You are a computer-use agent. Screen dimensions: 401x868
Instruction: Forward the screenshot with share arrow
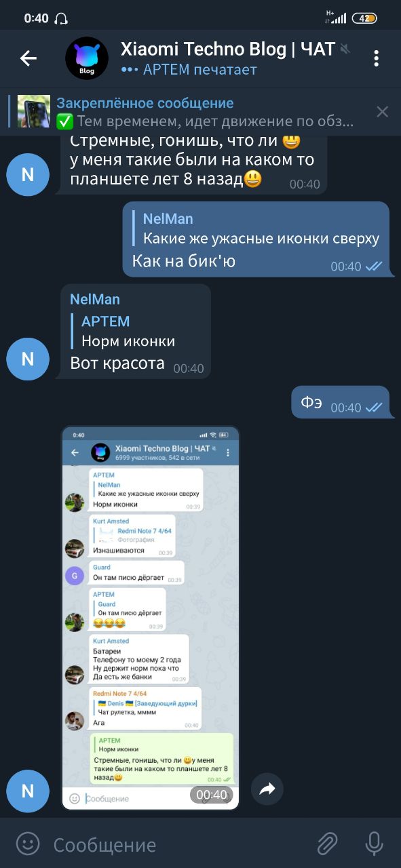coord(267,789)
